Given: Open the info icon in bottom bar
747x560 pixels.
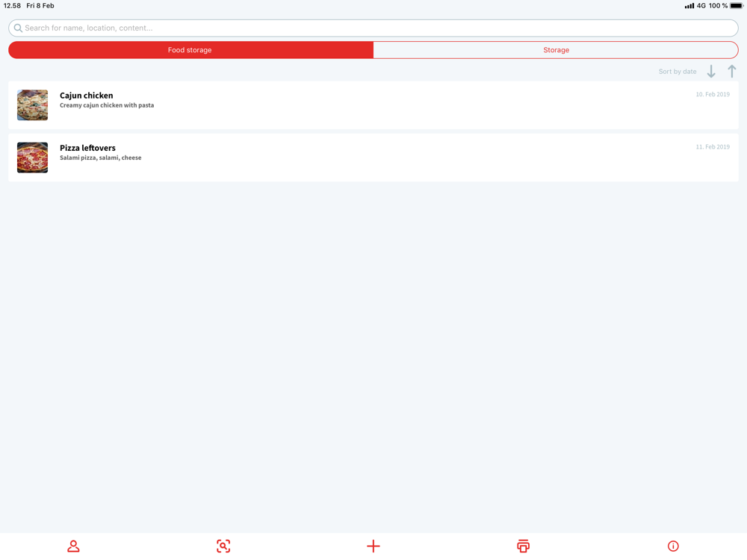Looking at the screenshot, I should pos(673,546).
